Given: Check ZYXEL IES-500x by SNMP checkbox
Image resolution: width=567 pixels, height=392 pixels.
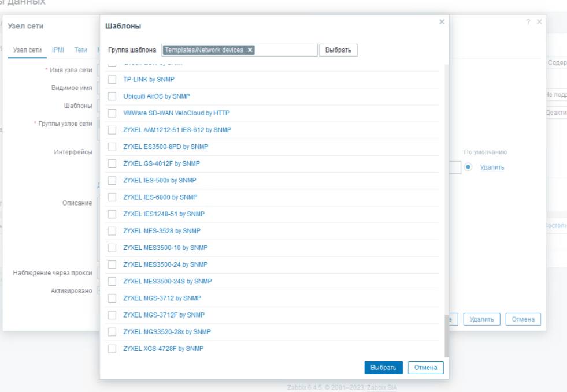Looking at the screenshot, I should (x=112, y=180).
